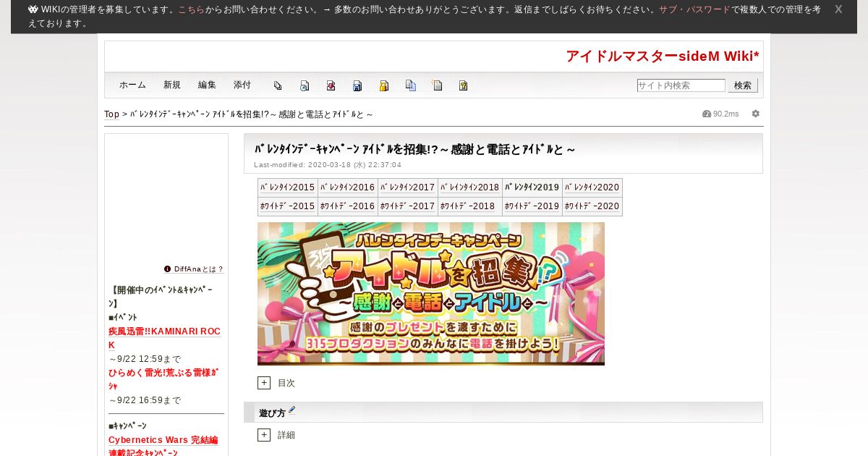Open the 添付 menu item
The width and height of the screenshot is (868, 456).
tap(242, 85)
